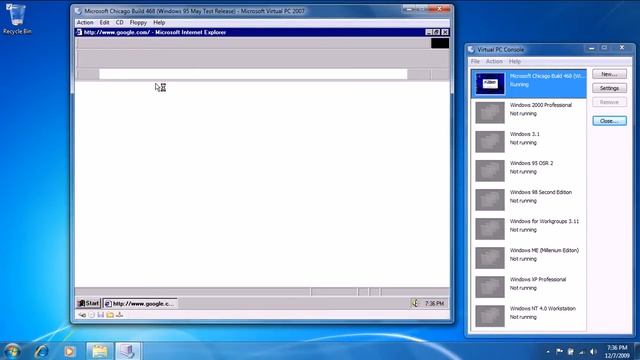Click Virtual PC floppy disk status icon
The width and height of the screenshot is (640, 360).
pyautogui.click(x=100, y=315)
